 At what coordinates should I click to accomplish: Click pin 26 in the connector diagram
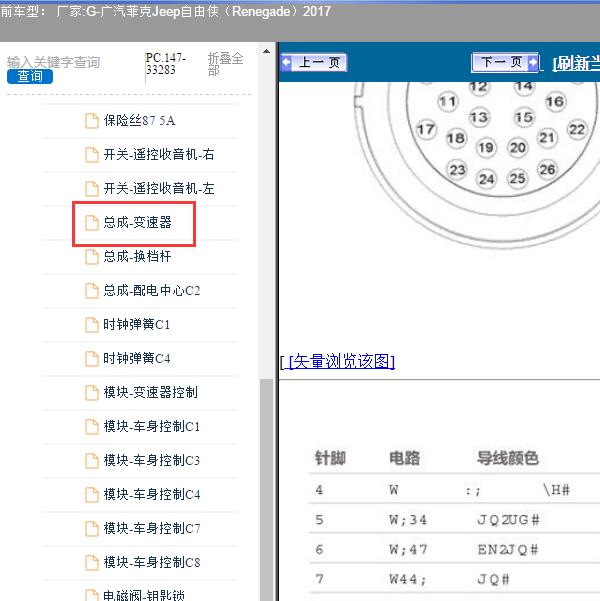point(547,169)
